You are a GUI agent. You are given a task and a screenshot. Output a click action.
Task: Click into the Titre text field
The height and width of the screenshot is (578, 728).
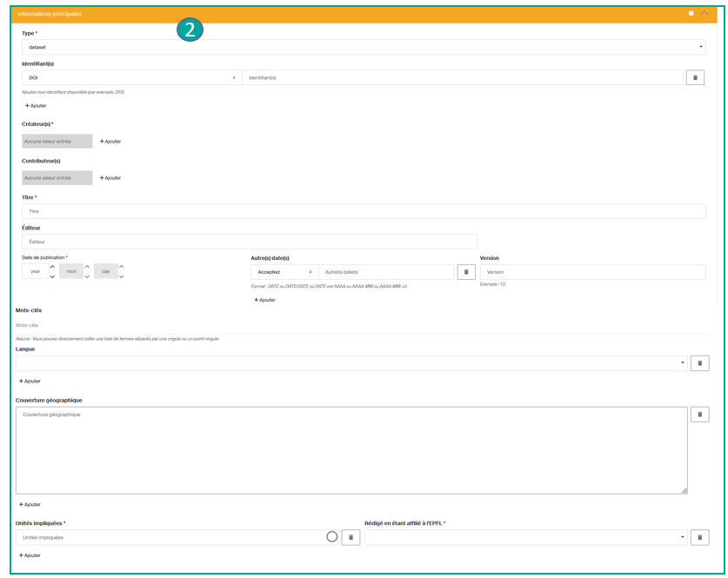(363, 211)
